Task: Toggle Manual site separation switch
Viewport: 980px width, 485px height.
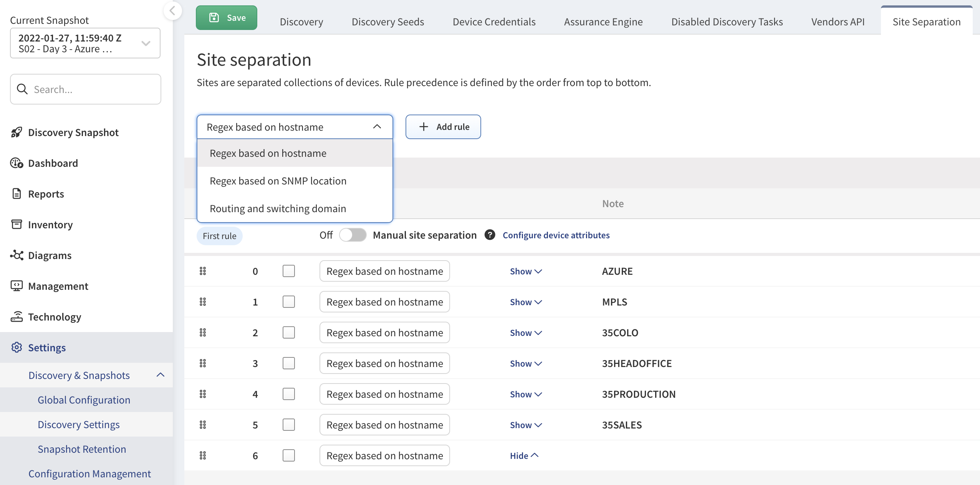Action: click(353, 235)
